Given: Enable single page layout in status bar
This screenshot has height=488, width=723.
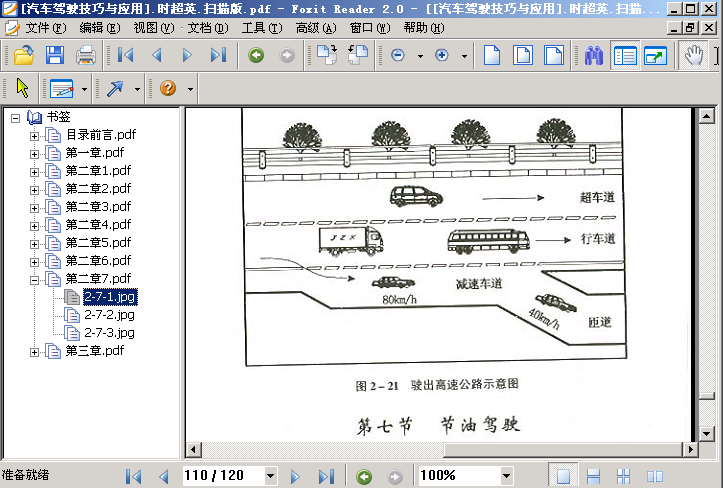Looking at the screenshot, I should [563, 476].
